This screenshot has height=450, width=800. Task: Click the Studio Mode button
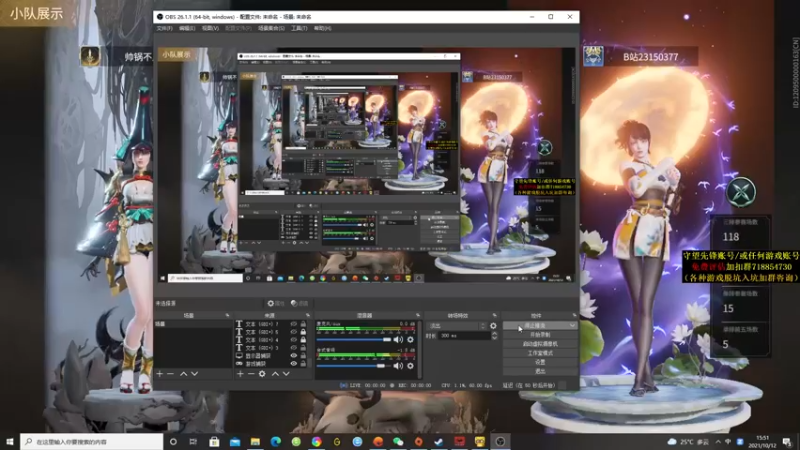pos(540,353)
